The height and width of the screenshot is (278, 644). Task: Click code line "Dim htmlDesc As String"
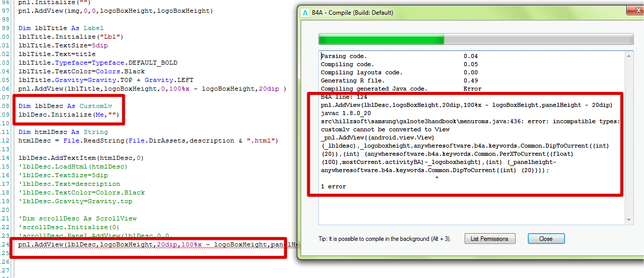63,132
